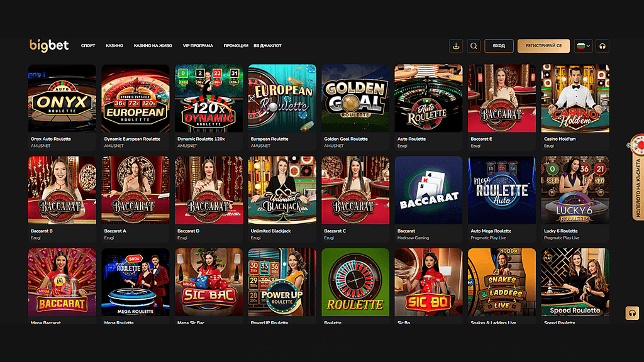
Task: Click 'Auto Mega Roulette' title text
Action: [491, 231]
